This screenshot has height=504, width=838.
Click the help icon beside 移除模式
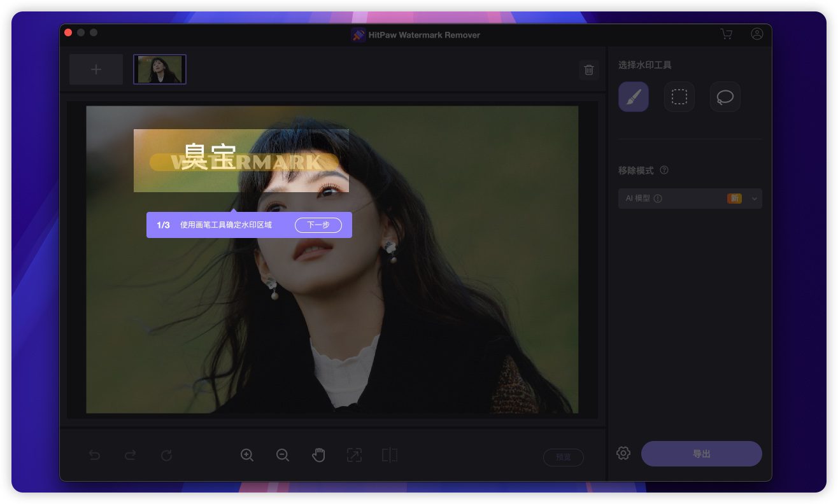point(664,171)
